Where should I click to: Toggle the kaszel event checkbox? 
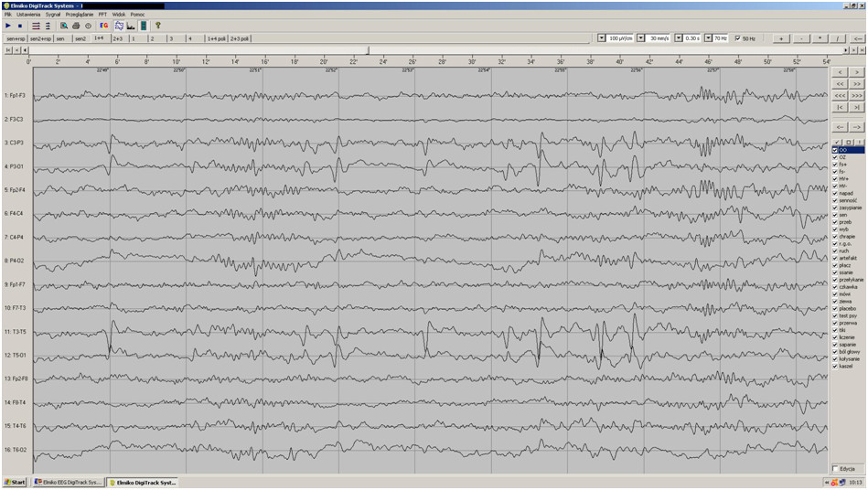point(835,366)
